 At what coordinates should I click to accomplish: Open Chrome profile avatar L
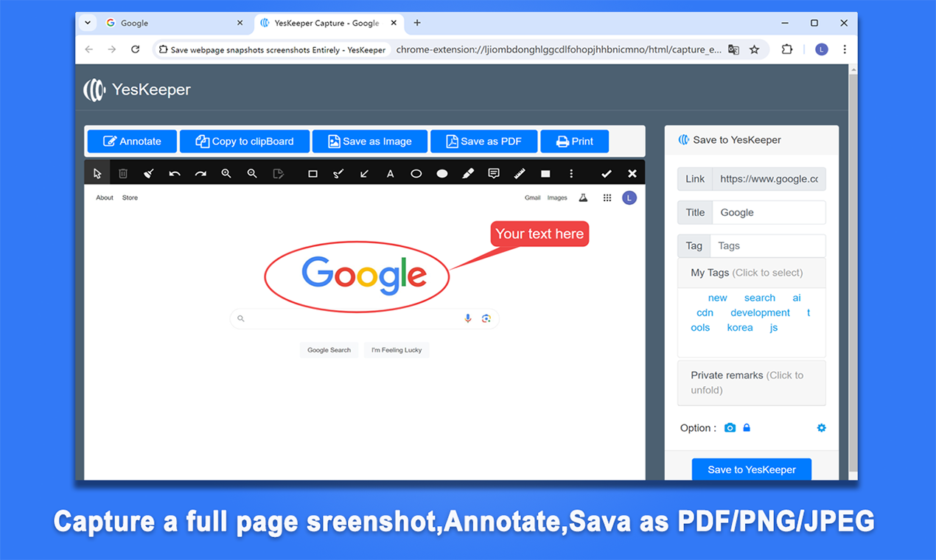pos(822,49)
